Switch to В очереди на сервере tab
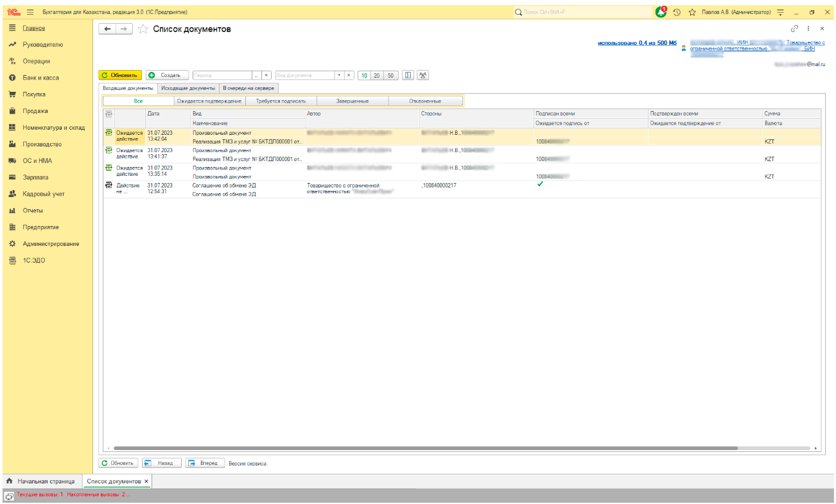This screenshot has width=836, height=504. point(248,88)
